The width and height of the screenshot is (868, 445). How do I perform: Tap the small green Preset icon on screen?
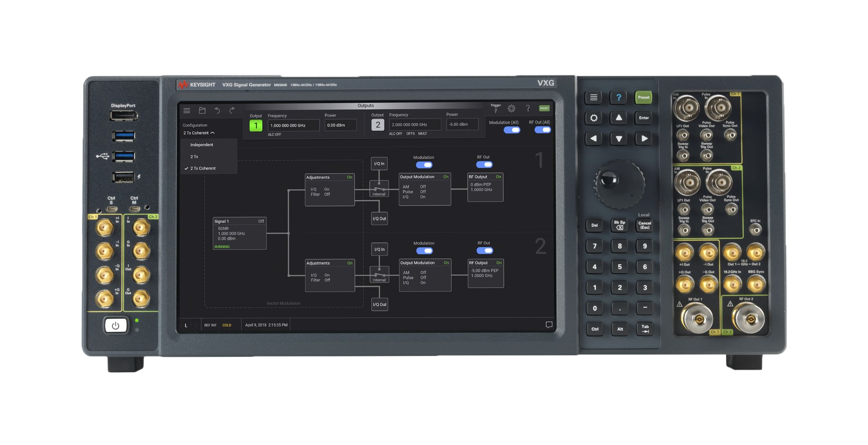click(x=544, y=108)
